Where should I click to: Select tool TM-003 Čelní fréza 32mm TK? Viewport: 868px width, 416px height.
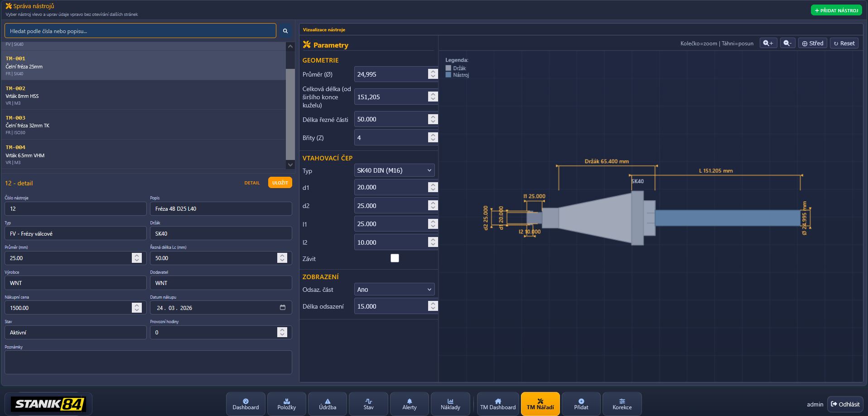143,125
